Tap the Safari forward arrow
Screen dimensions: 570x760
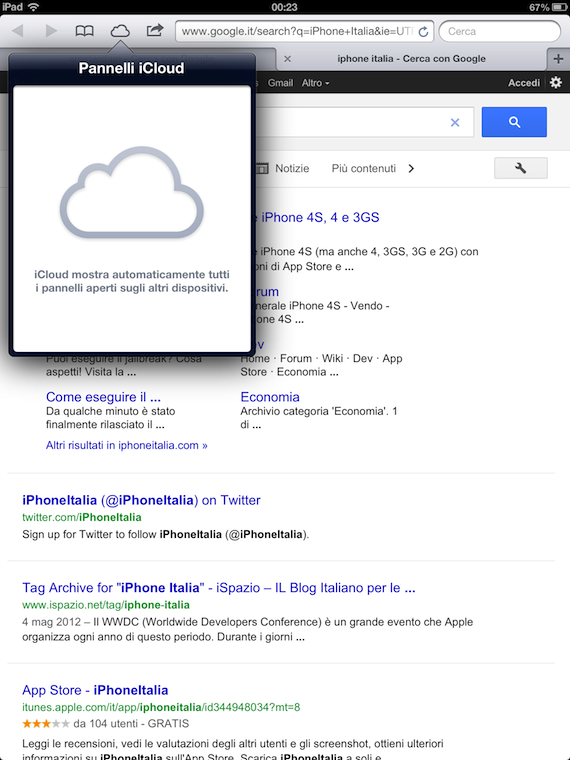point(51,31)
